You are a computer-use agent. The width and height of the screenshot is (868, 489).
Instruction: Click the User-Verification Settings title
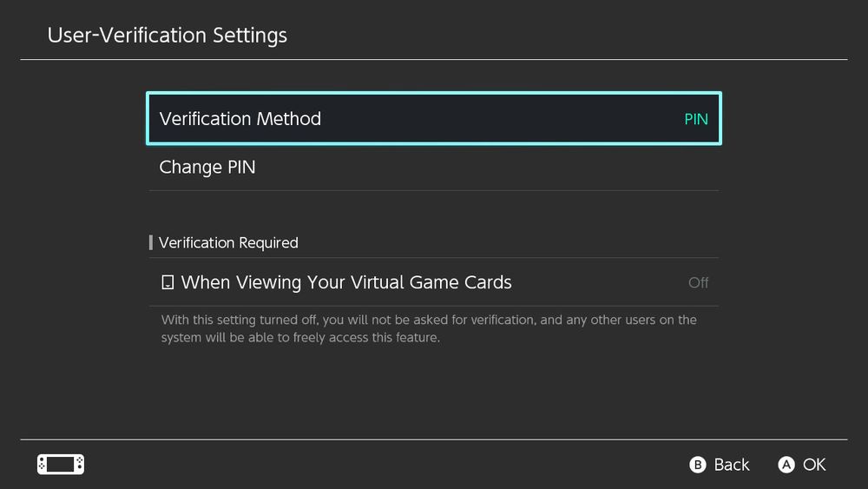[x=168, y=35]
